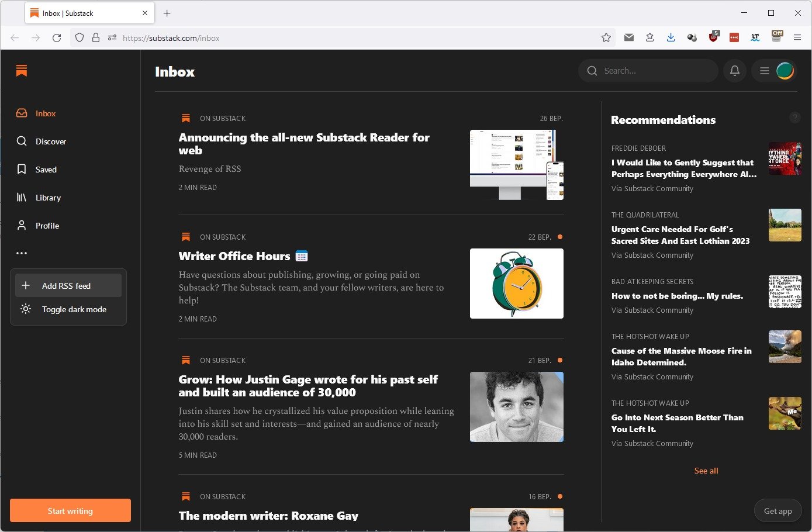Image resolution: width=812 pixels, height=532 pixels.
Task: Expand the three-dots more menu in the sidebar
Action: [x=22, y=253]
